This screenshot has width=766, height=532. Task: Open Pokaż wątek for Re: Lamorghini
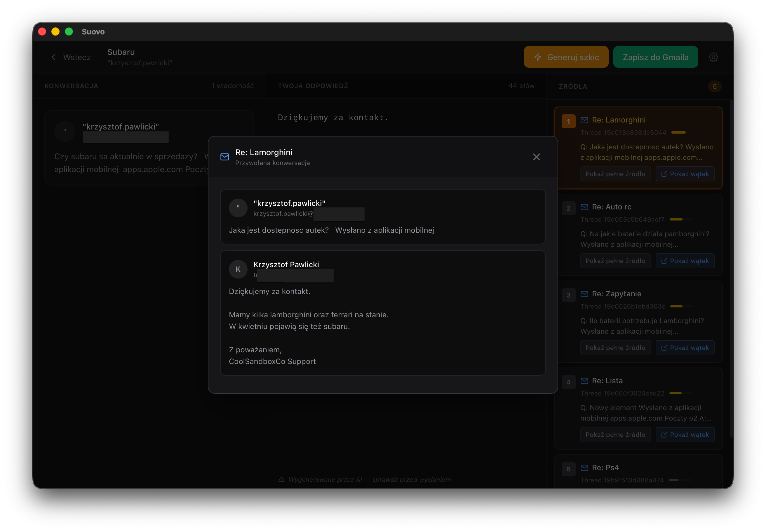[685, 174]
